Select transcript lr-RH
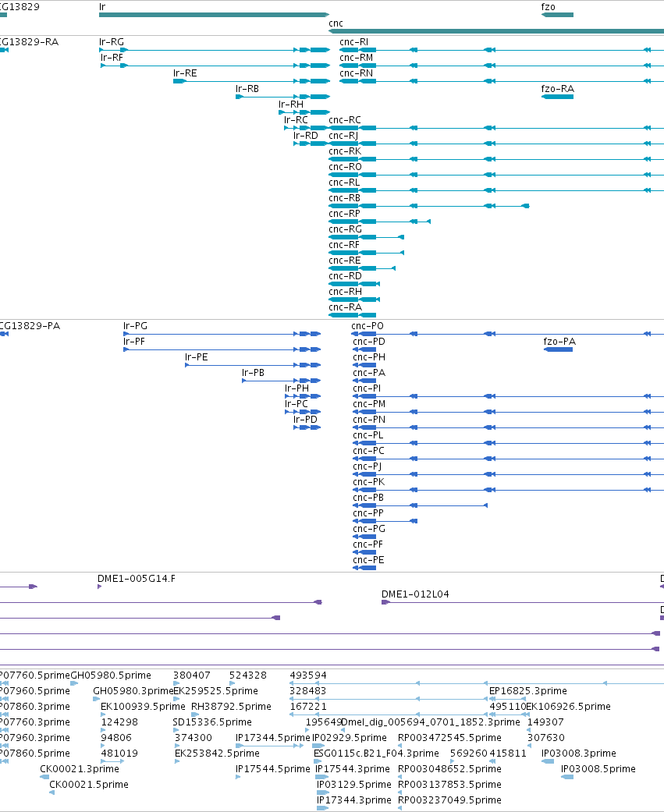 pos(304,112)
